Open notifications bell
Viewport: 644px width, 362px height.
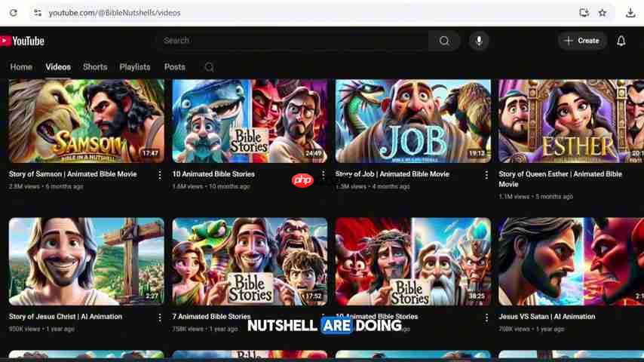click(x=621, y=41)
